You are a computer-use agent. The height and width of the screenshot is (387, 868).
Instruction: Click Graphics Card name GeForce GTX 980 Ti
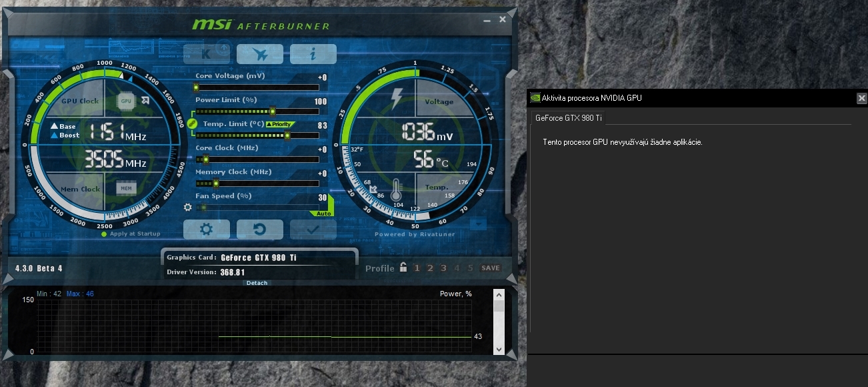(x=259, y=258)
